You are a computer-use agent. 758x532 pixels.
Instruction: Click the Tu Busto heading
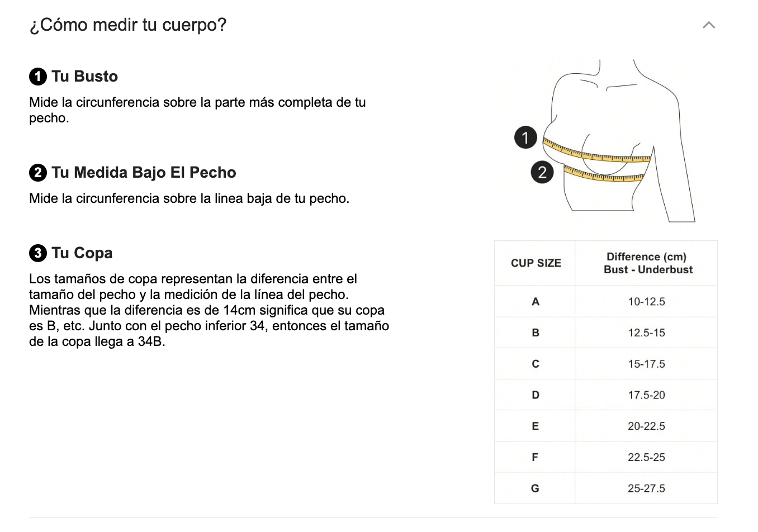pos(84,77)
